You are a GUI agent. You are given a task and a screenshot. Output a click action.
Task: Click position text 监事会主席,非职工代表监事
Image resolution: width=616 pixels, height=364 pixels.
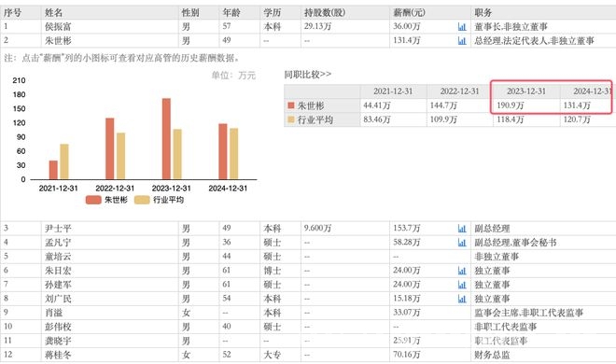tap(529, 313)
